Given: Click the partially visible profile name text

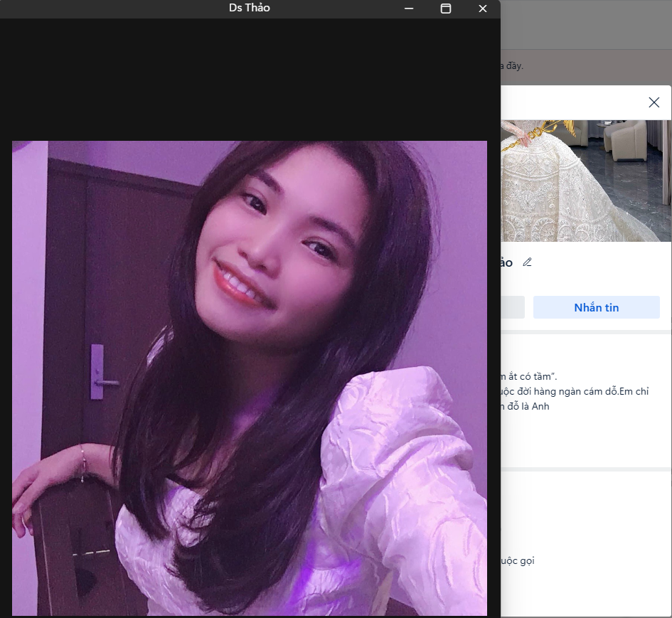Looking at the screenshot, I should [506, 262].
